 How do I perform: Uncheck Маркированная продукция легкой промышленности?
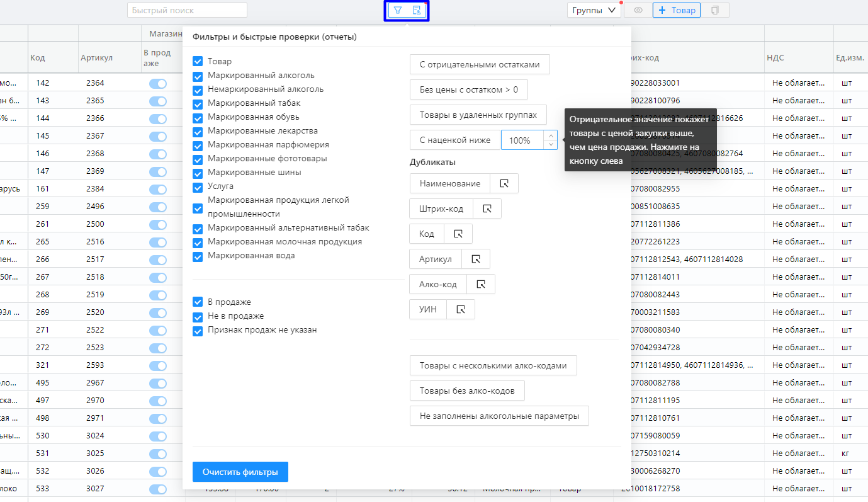(x=198, y=207)
